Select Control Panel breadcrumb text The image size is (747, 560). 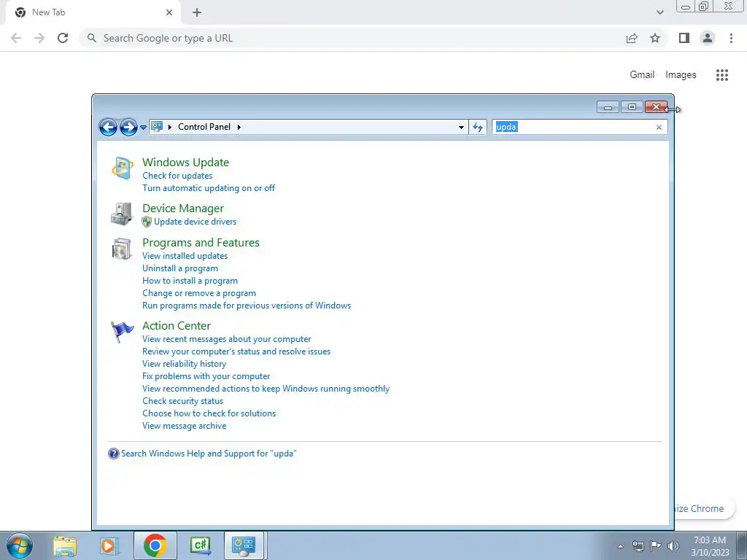tap(204, 127)
